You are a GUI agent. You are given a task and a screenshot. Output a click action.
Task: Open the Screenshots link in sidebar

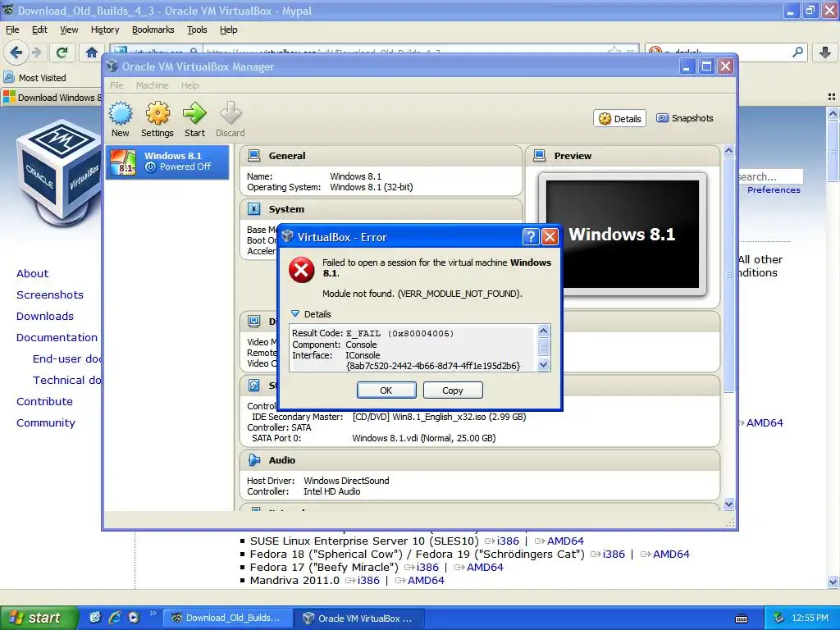click(50, 295)
